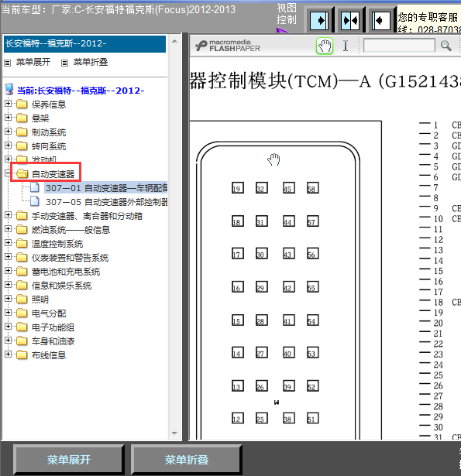Click the computer icon beside current vehicle
Viewport: 461px width, 476px height.
click(x=9, y=89)
